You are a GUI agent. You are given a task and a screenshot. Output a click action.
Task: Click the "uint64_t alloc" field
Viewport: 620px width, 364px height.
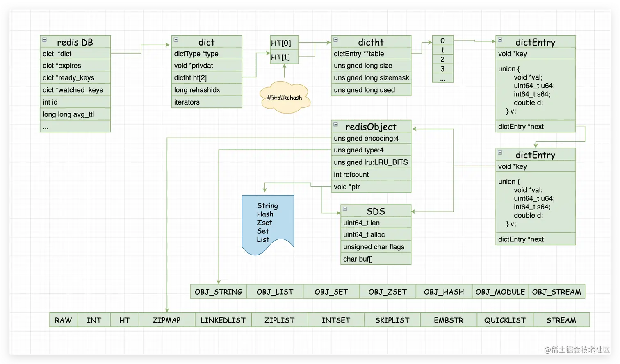(x=376, y=235)
